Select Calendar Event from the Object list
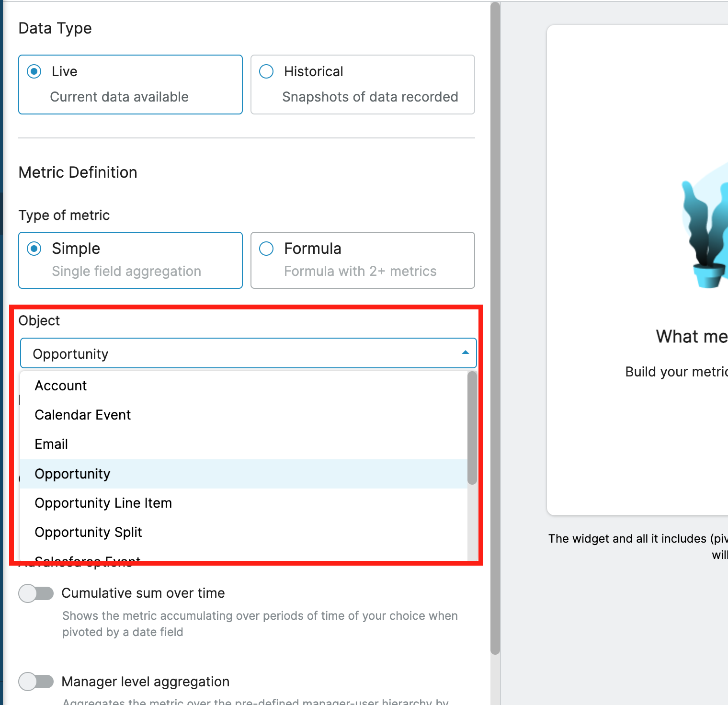This screenshot has height=705, width=728. [243, 415]
